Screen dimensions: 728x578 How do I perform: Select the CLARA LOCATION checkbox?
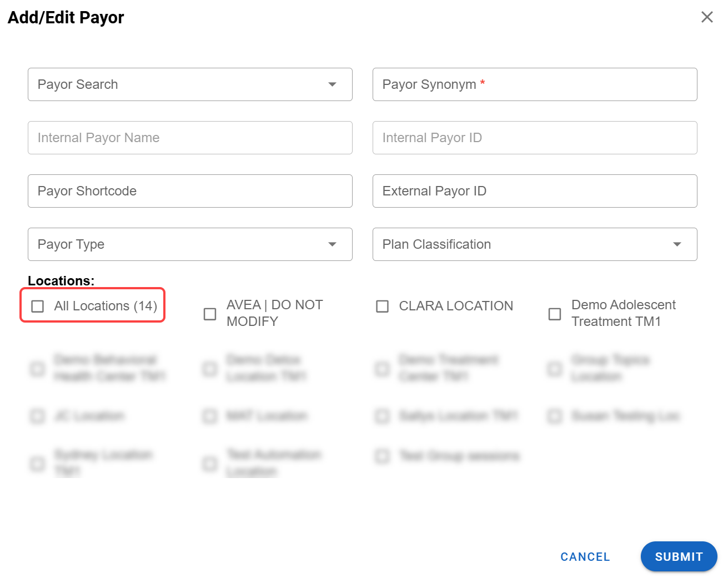[x=382, y=306]
